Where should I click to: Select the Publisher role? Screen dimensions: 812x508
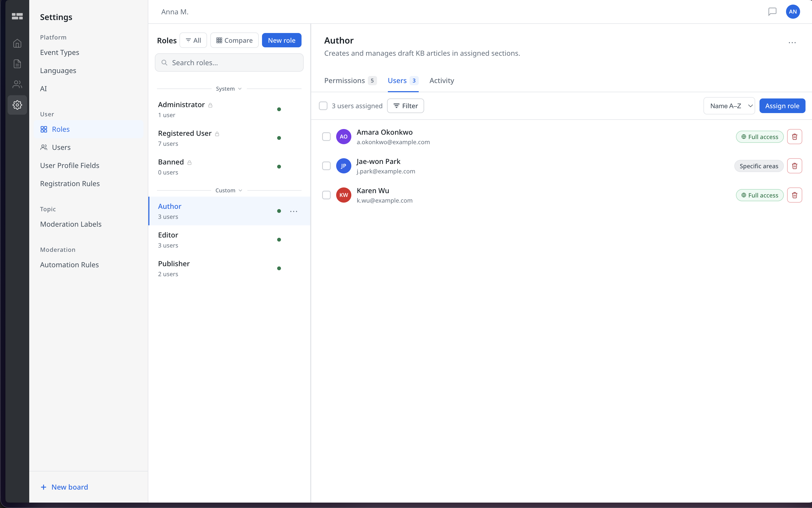tap(229, 268)
